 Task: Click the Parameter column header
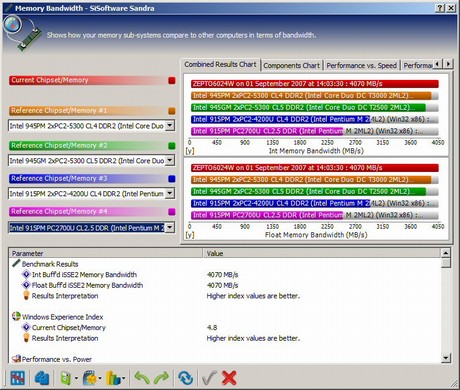105,253
